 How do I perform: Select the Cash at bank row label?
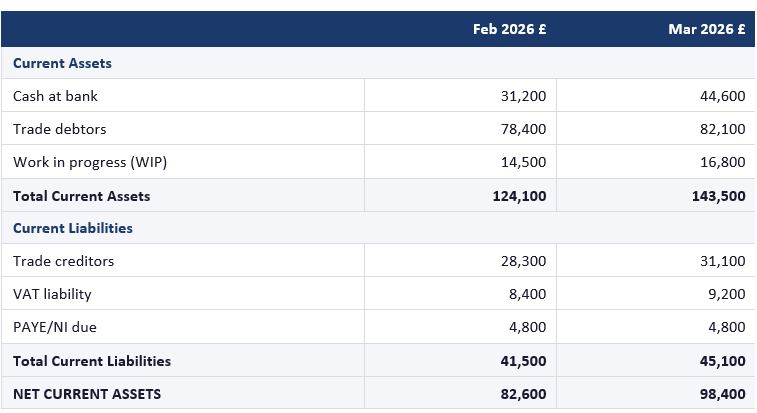pos(55,96)
